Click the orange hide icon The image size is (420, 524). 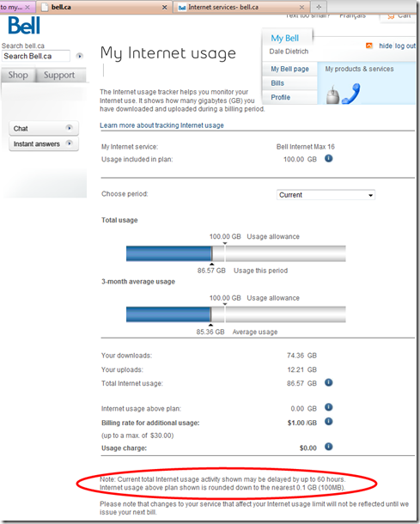369,46
